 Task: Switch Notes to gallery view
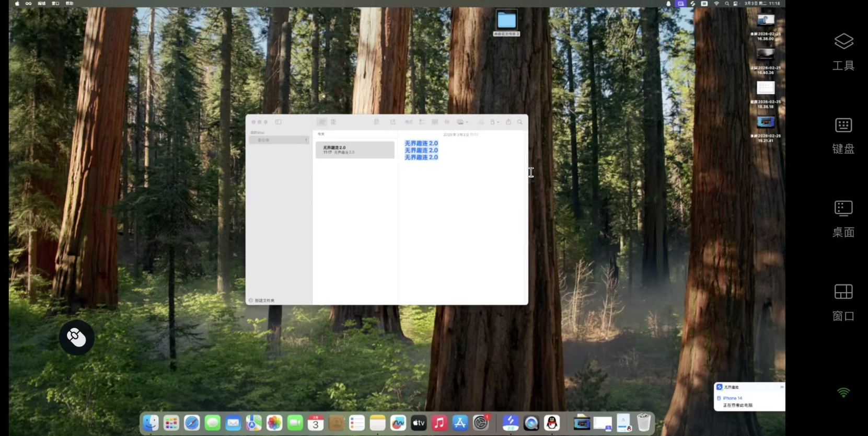(x=333, y=122)
